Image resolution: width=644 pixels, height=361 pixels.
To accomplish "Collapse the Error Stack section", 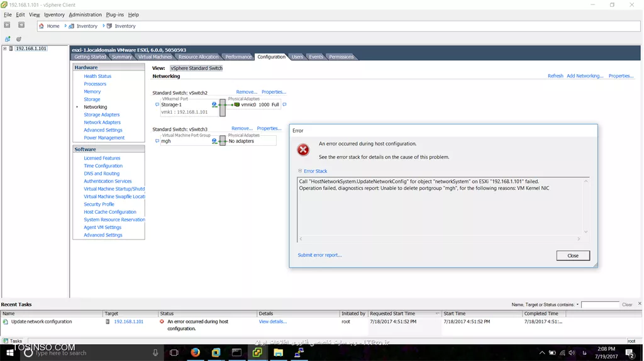I will (x=300, y=171).
